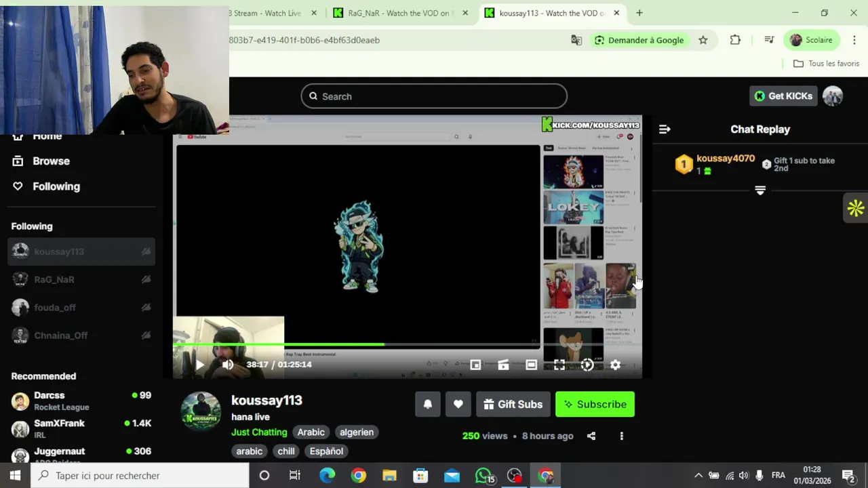Focus the Kick search field
This screenshot has width=868, height=488.
point(434,96)
